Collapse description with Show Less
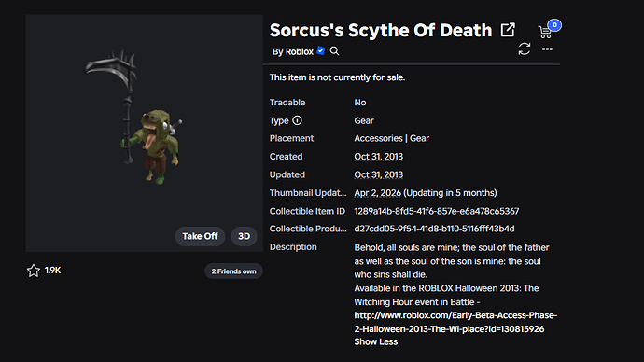Viewport: 644px width, 362px height. (x=376, y=341)
